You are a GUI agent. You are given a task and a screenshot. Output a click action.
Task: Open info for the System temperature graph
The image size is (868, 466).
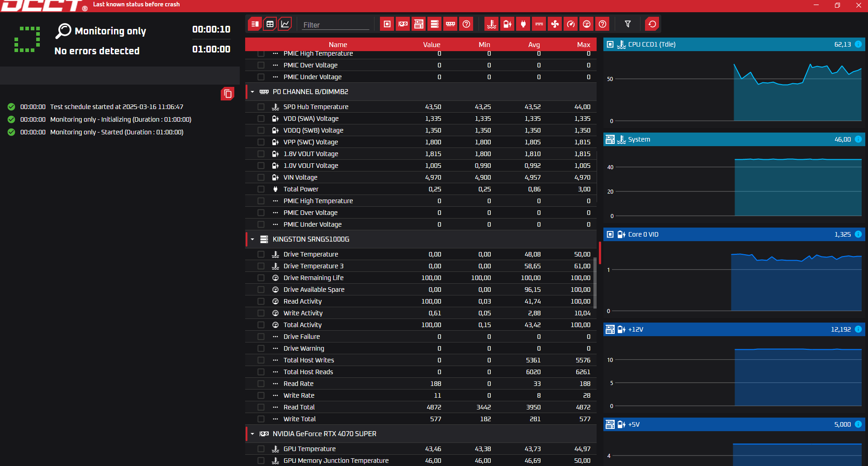point(858,139)
